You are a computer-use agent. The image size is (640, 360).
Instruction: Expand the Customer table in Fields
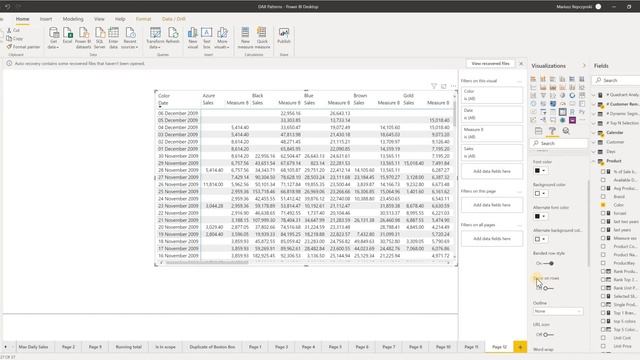tap(594, 142)
